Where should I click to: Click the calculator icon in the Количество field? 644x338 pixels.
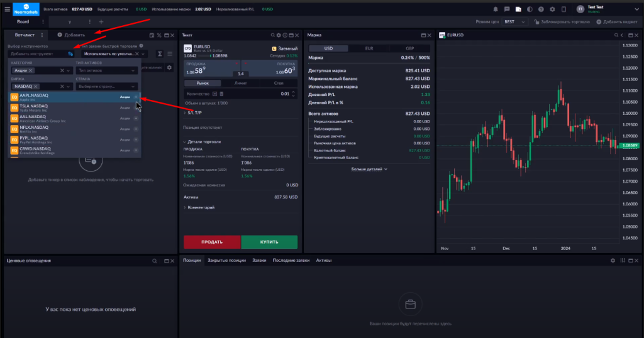pos(221,94)
